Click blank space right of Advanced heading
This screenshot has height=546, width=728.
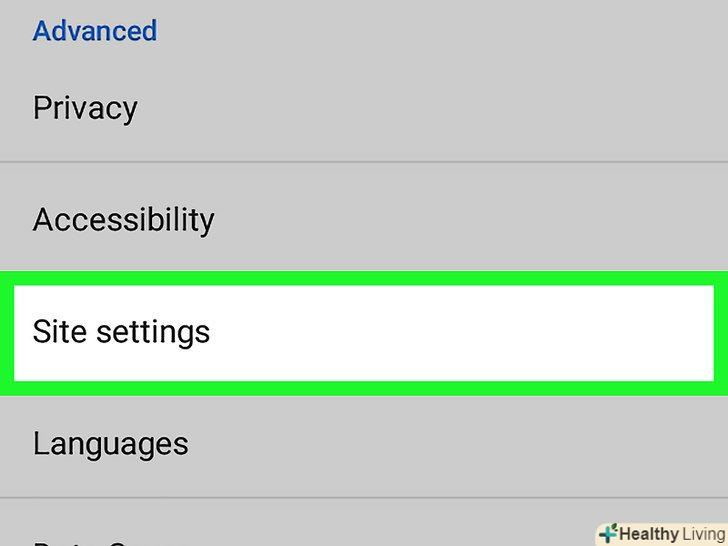click(440, 31)
